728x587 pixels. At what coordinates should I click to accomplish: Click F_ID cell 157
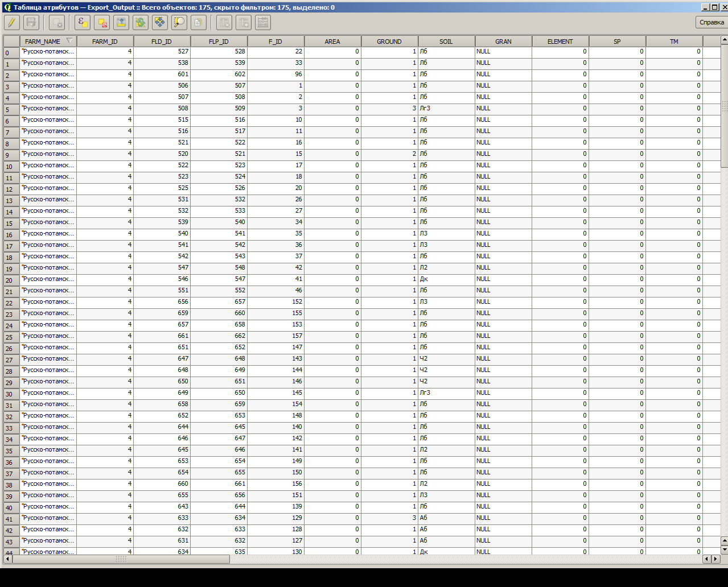coord(276,336)
